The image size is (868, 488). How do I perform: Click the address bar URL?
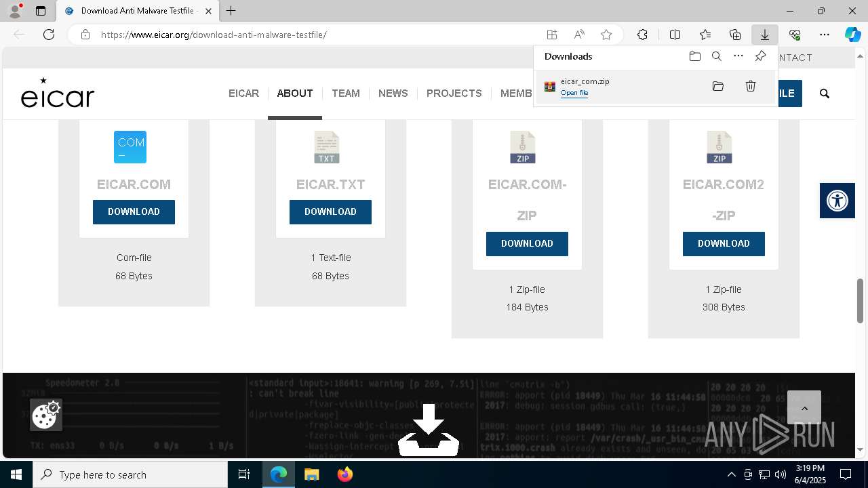coord(214,35)
